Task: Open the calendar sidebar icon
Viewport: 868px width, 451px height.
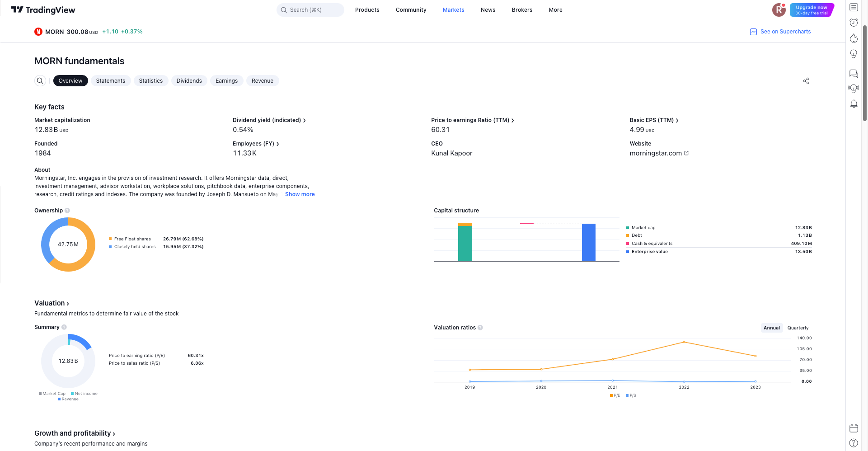Action: 854,428
